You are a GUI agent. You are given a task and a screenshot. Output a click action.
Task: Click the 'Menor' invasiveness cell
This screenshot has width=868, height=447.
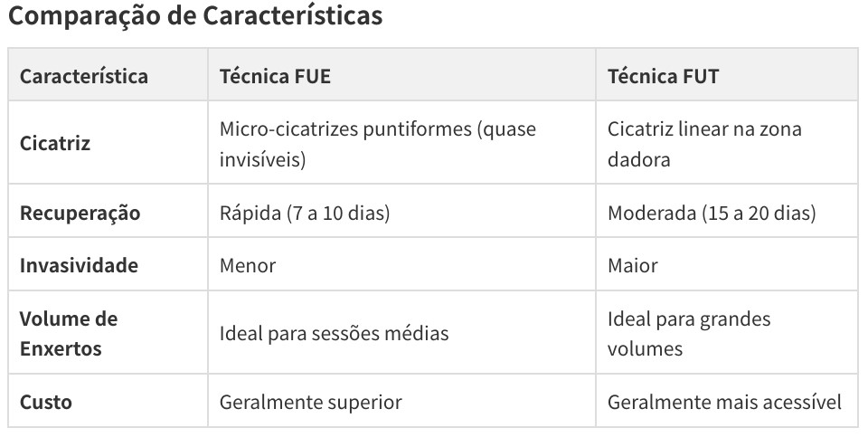tap(247, 266)
